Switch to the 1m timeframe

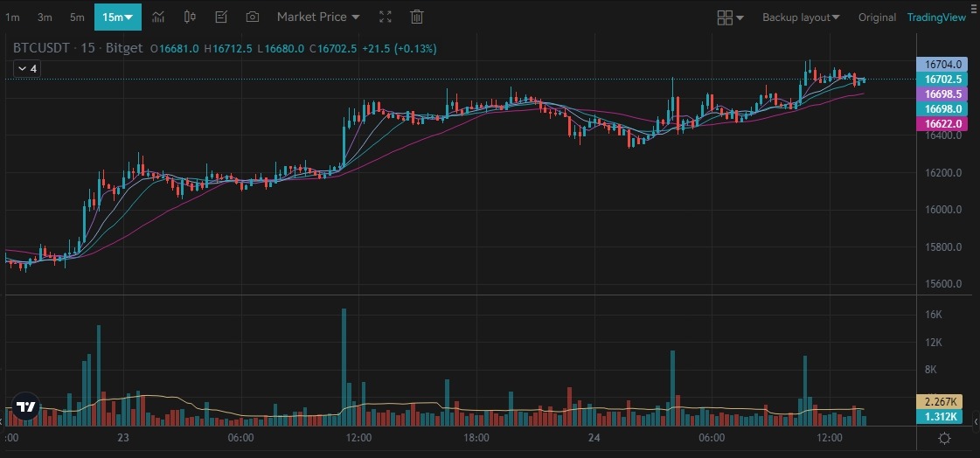pyautogui.click(x=12, y=17)
